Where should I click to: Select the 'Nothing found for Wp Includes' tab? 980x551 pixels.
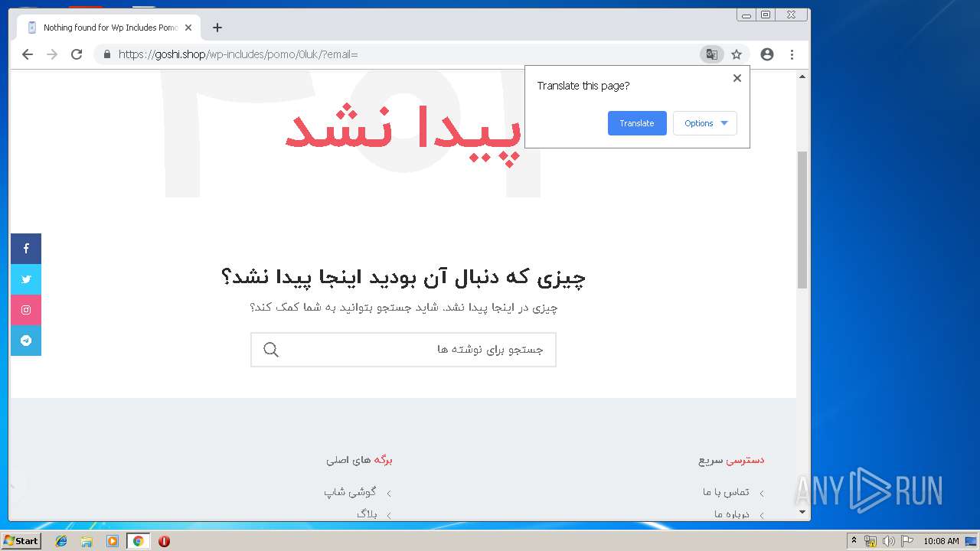(109, 28)
